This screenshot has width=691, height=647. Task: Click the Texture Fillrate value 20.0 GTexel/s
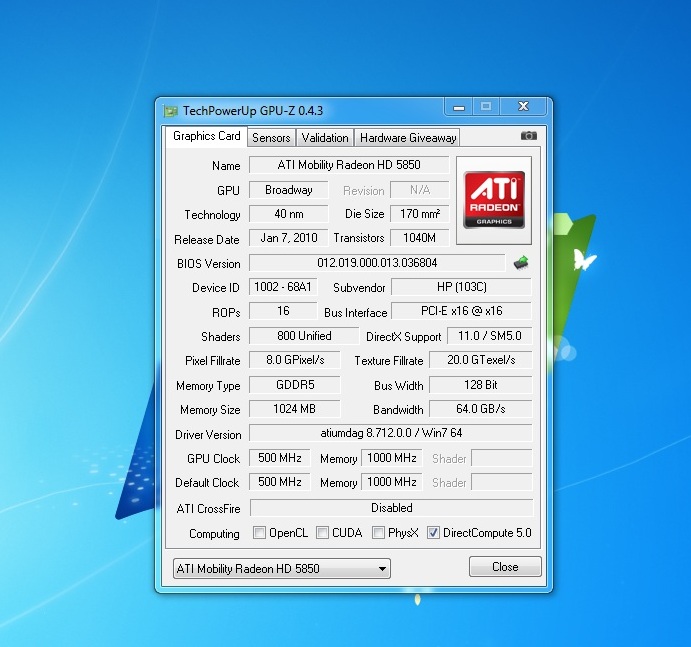481,360
